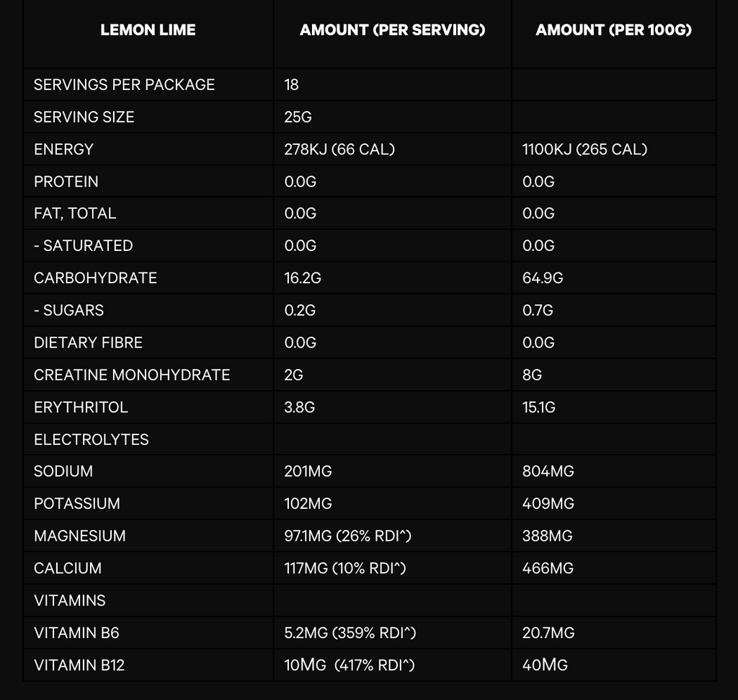Image resolution: width=738 pixels, height=700 pixels.
Task: Click the 1100KJ (265 CAL) energy cell
Action: point(584,149)
